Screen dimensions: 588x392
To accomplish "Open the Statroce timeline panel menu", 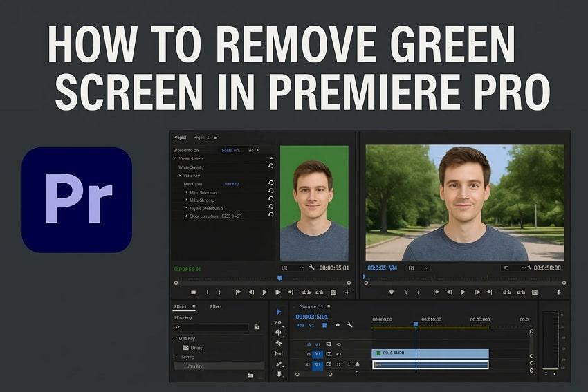I will pyautogui.click(x=329, y=306).
